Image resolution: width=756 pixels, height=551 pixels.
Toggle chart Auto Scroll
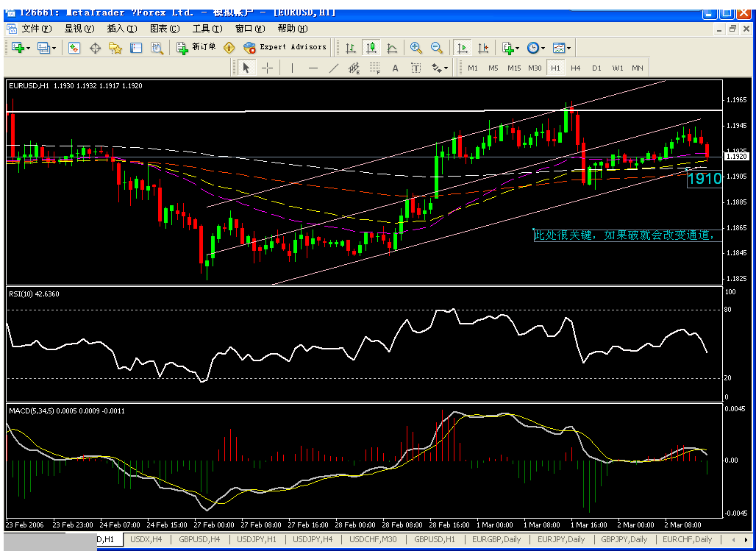click(463, 48)
